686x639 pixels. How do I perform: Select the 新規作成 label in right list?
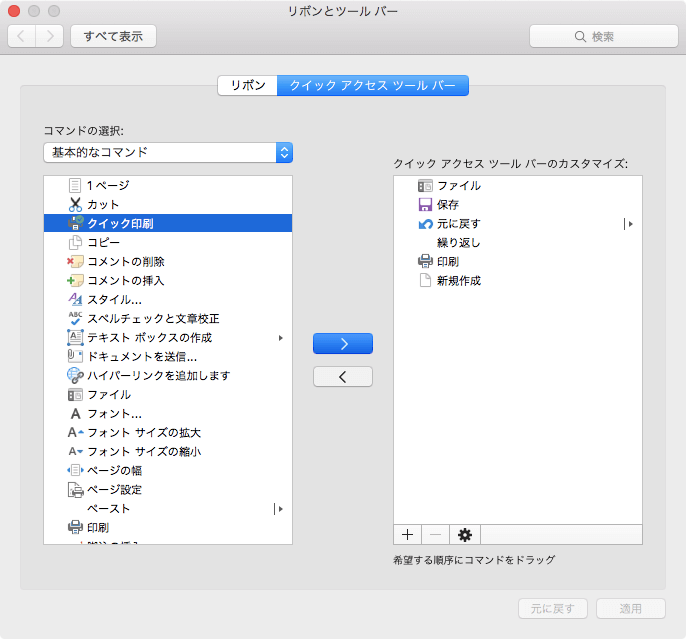pos(458,280)
